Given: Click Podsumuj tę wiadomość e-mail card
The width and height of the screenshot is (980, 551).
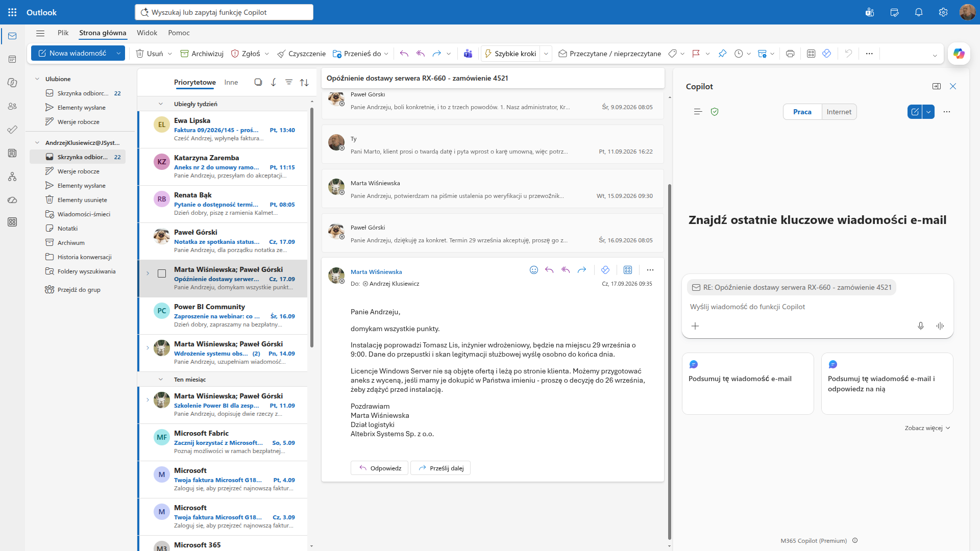Looking at the screenshot, I should [748, 384].
